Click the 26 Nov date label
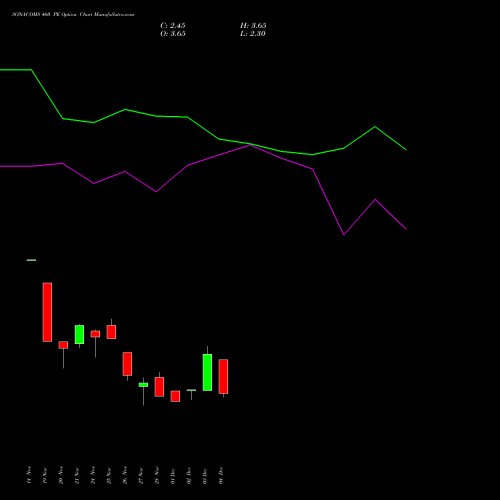Image resolution: width=500 pixels, height=500 pixels. click(125, 475)
